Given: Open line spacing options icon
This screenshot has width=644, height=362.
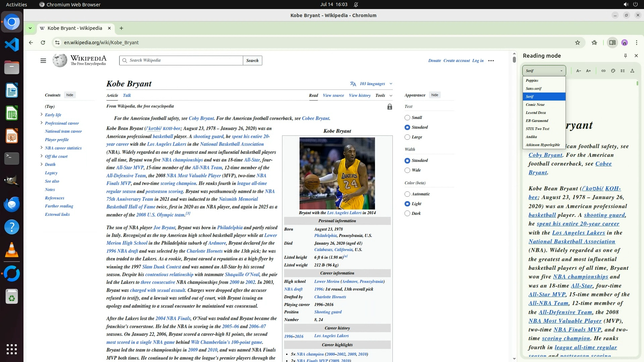Looking at the screenshot, I should pos(623,71).
